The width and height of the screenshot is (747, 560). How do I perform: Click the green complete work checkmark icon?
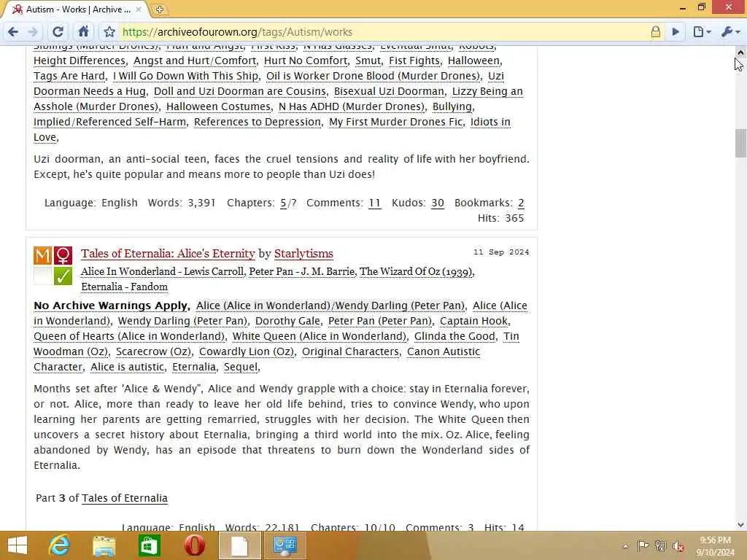(x=63, y=276)
